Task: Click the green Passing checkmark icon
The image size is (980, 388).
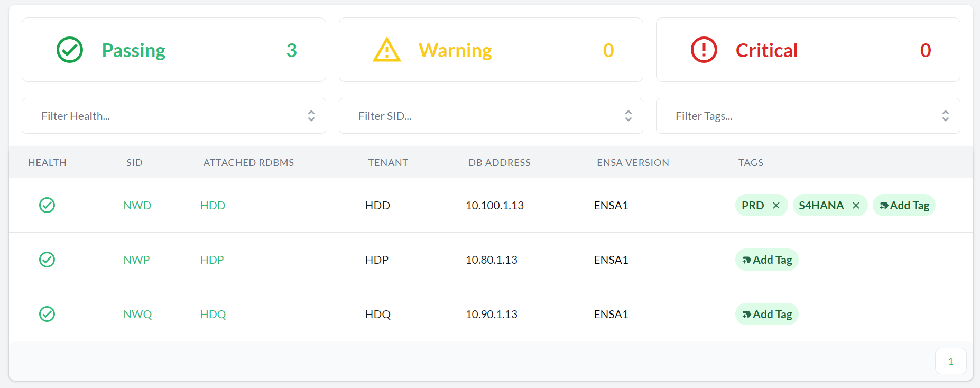Action: pyautogui.click(x=70, y=50)
